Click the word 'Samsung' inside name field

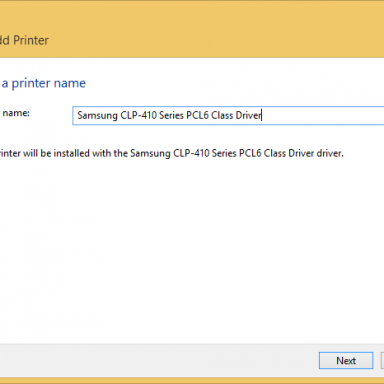pyautogui.click(x=97, y=115)
